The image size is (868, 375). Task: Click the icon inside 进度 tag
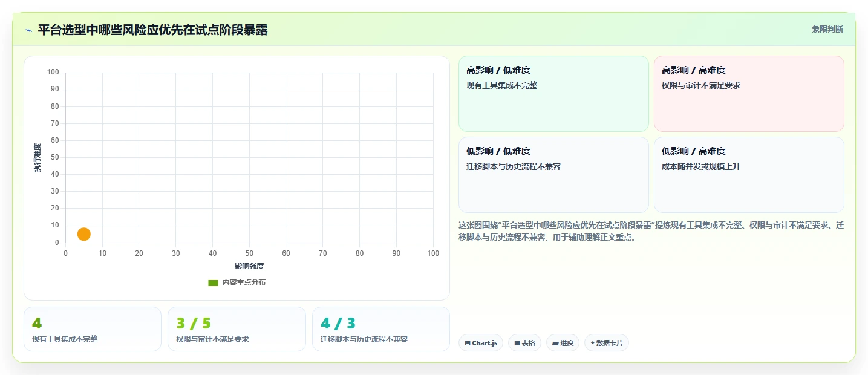[x=555, y=344]
